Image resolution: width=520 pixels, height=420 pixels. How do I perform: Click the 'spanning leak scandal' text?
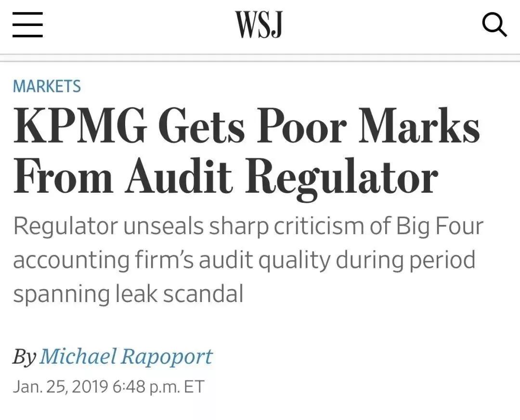(129, 294)
